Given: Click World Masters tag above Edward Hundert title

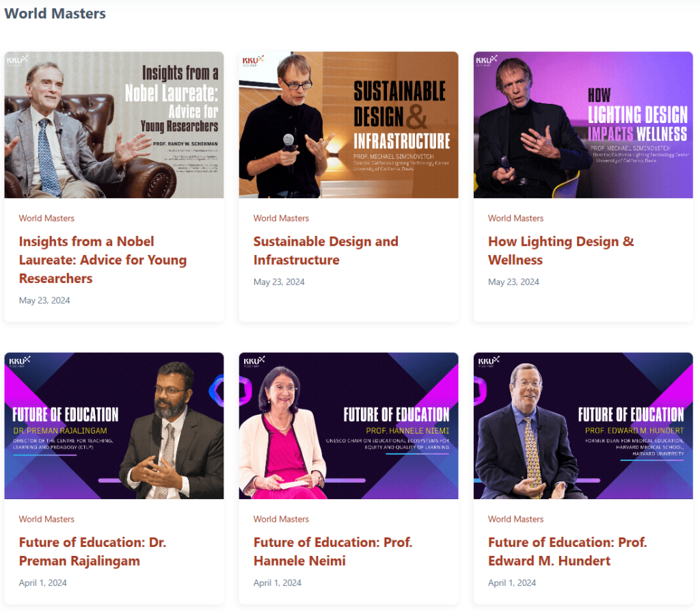Looking at the screenshot, I should click(x=515, y=519).
